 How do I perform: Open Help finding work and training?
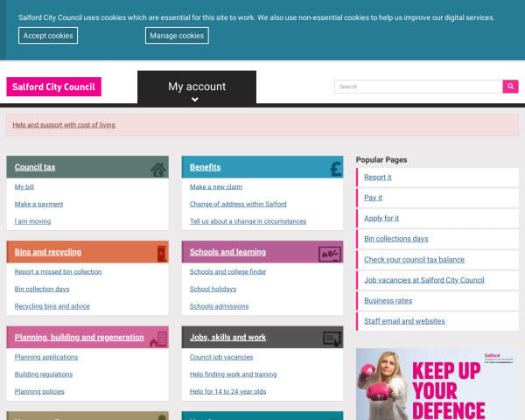[233, 374]
